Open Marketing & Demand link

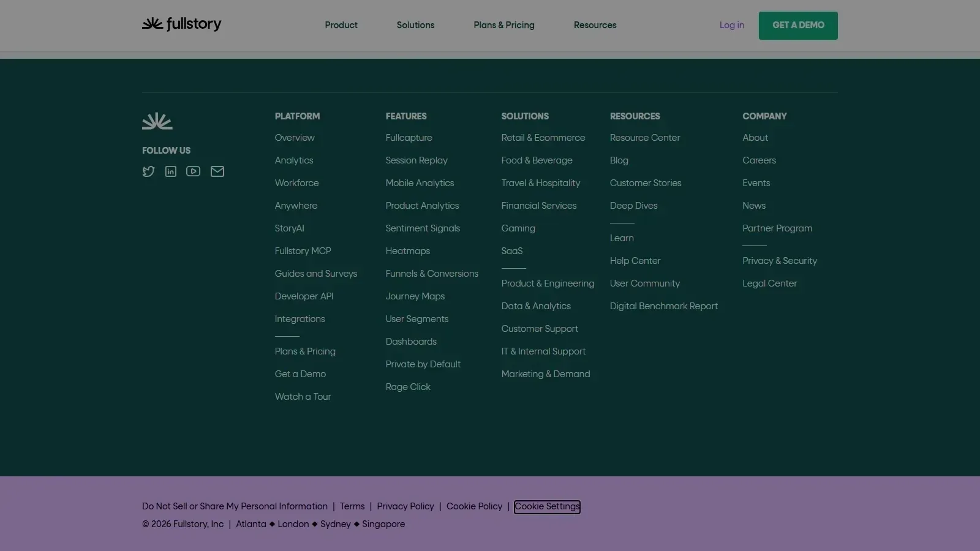coord(546,374)
